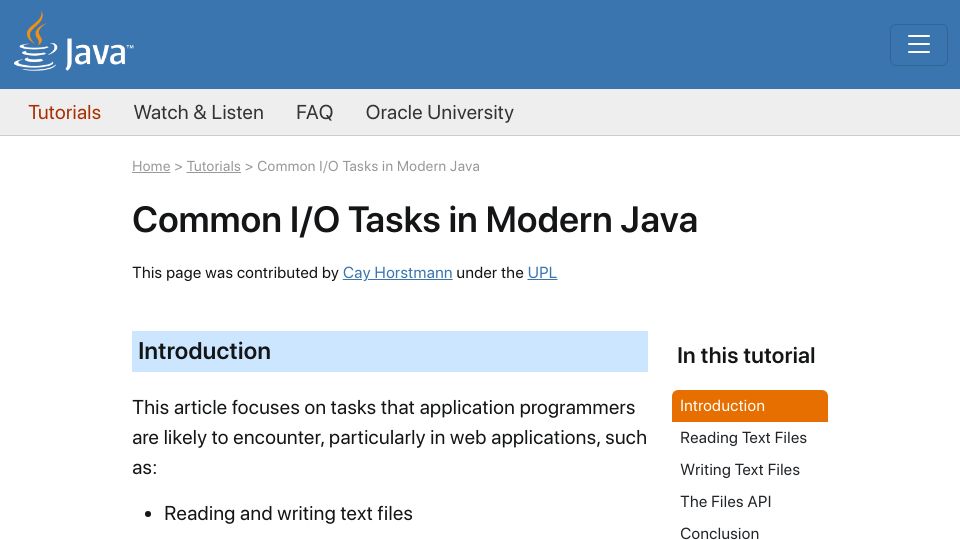
Task: Open the Tutorials nav tab
Action: pos(64,113)
